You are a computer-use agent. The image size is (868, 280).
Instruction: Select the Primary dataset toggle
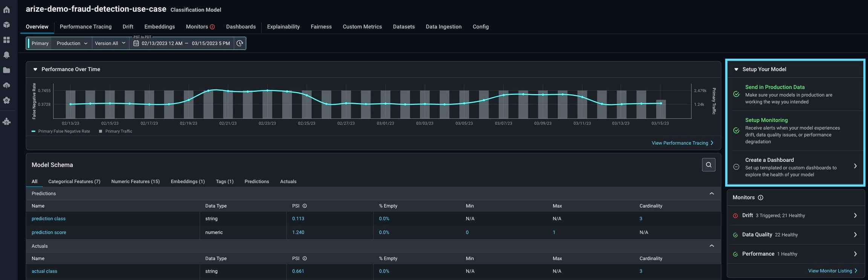[40, 43]
